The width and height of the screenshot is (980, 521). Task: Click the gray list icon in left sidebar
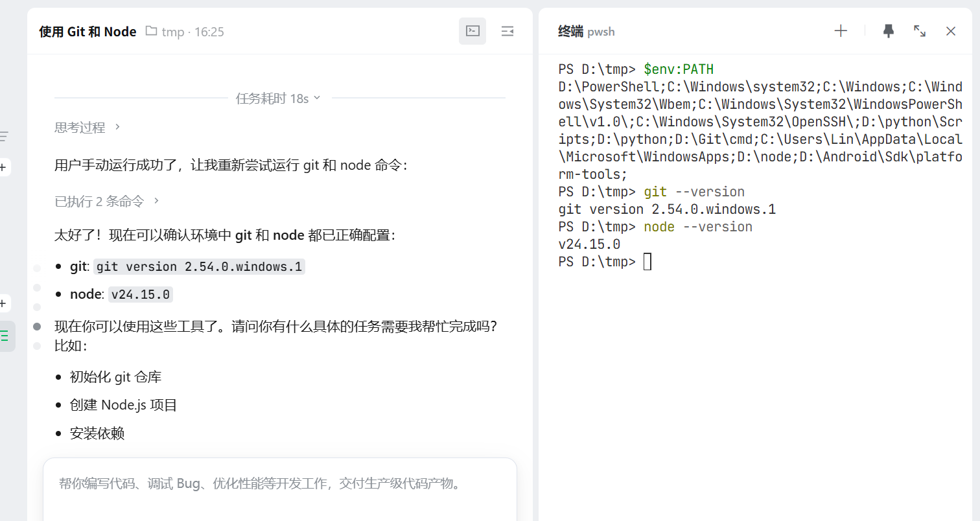4,136
